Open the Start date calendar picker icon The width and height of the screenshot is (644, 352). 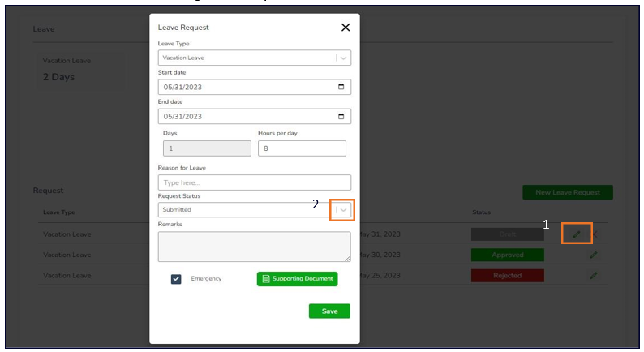tap(341, 87)
